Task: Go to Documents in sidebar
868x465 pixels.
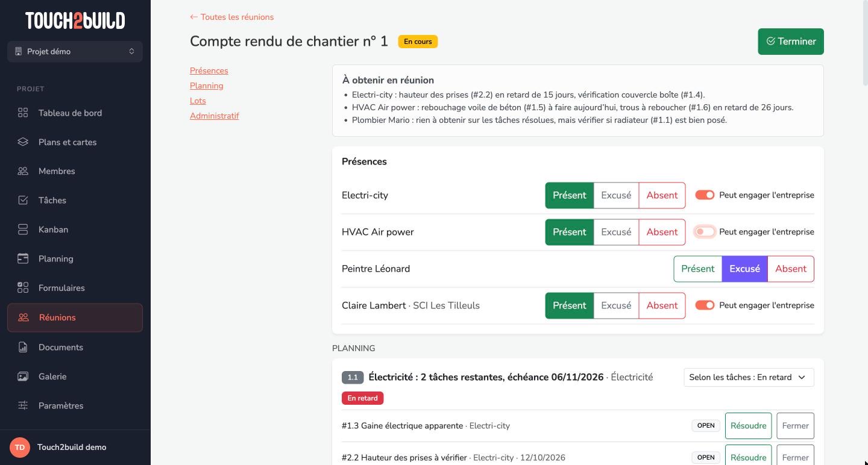Action: [75, 347]
